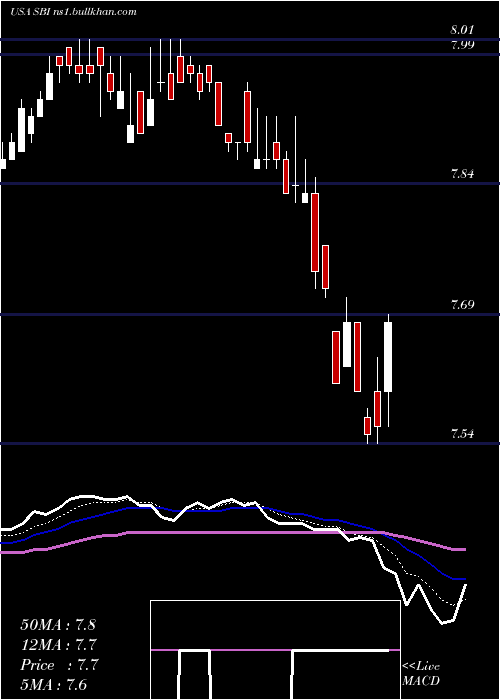The image size is (500, 700).
Task: Select the 7.69 price level label
Action: [462, 305]
